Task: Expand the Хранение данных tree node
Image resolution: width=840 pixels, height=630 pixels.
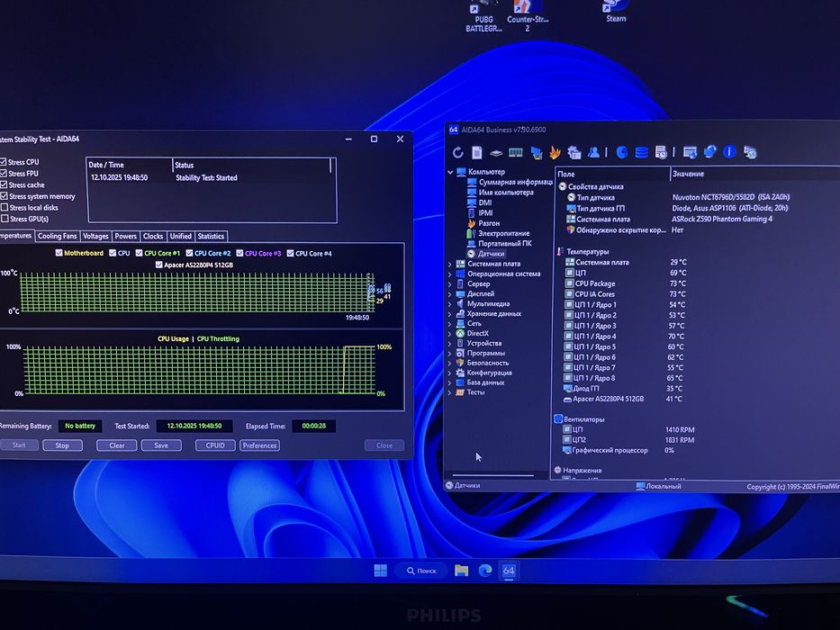Action: 449,314
